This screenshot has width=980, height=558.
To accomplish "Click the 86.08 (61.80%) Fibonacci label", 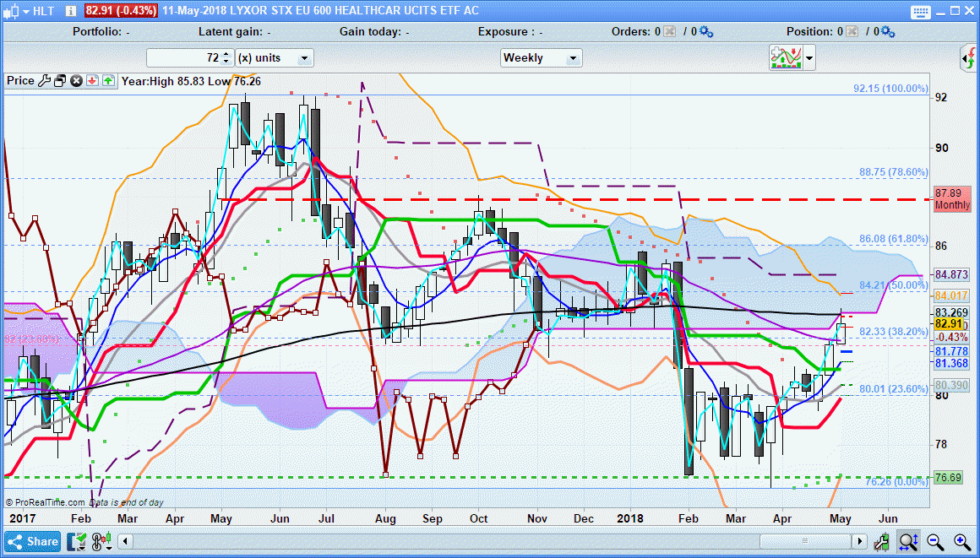I will [894, 239].
